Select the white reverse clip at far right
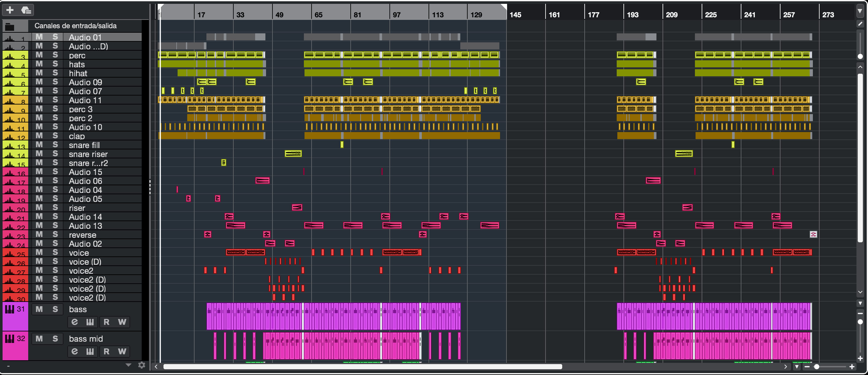Screen dimensions: 868x375 [x=814, y=235]
